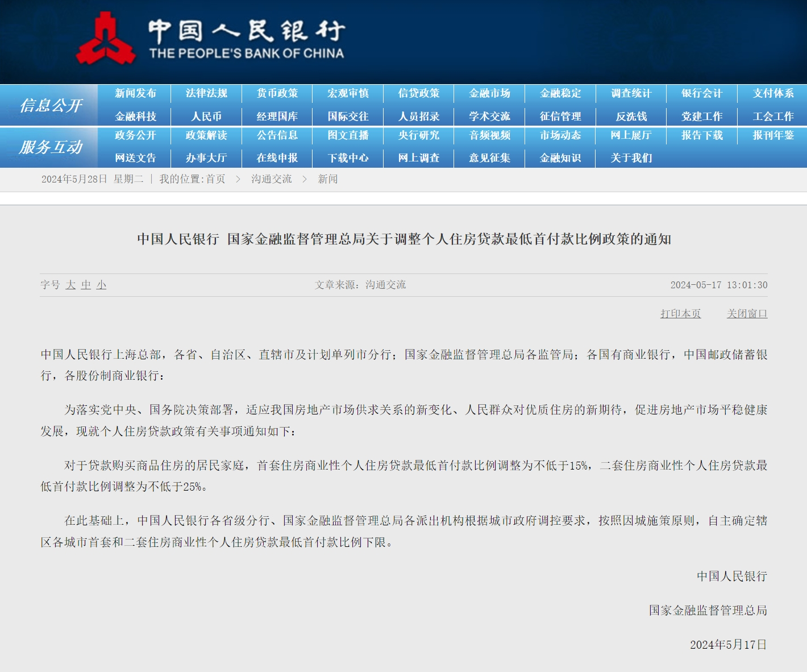Screen dimensions: 807x672
Task: Visit the 人民币 page
Action: [x=207, y=115]
